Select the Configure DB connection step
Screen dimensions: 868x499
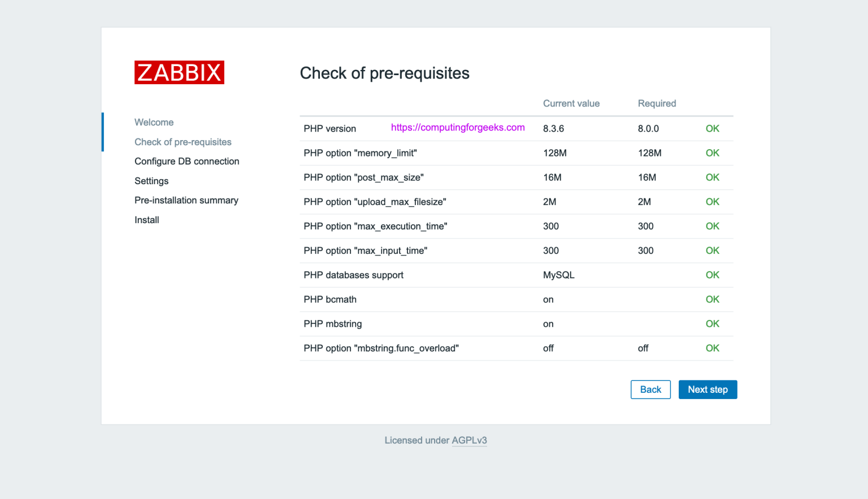(186, 161)
